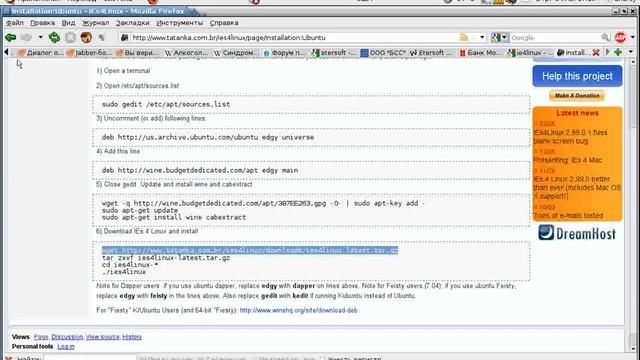640x360 pixels.
Task: Open the Вид menu
Action: point(68,23)
